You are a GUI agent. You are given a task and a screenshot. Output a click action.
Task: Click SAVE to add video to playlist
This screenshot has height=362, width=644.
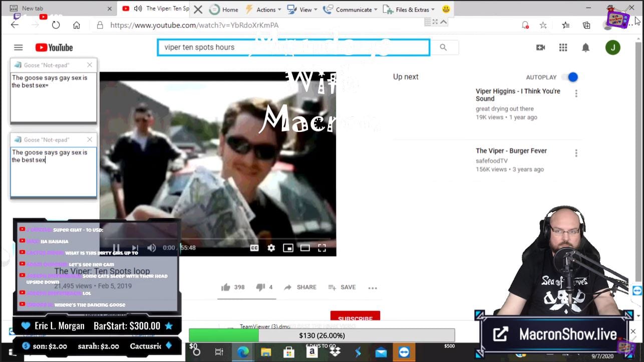pyautogui.click(x=342, y=287)
